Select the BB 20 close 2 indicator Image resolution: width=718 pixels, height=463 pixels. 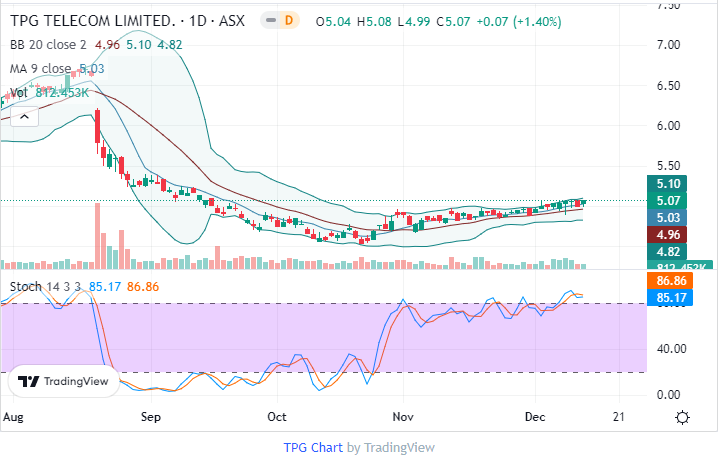[50, 44]
